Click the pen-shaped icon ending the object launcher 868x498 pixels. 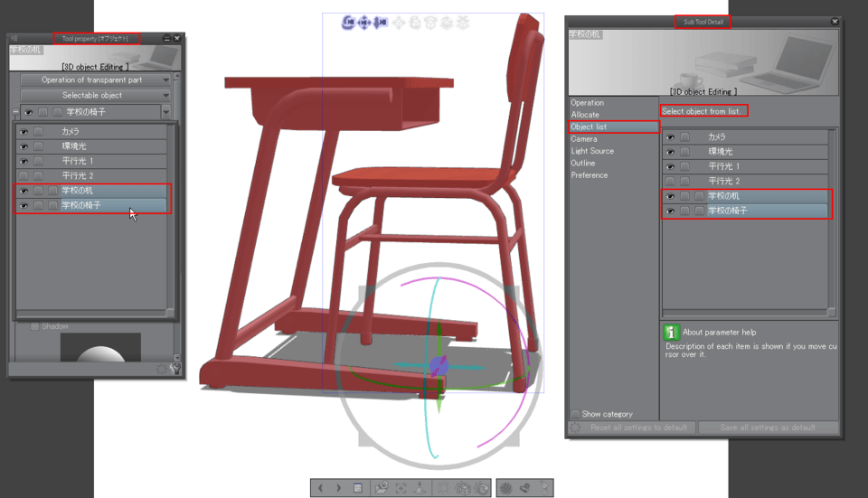coord(544,488)
